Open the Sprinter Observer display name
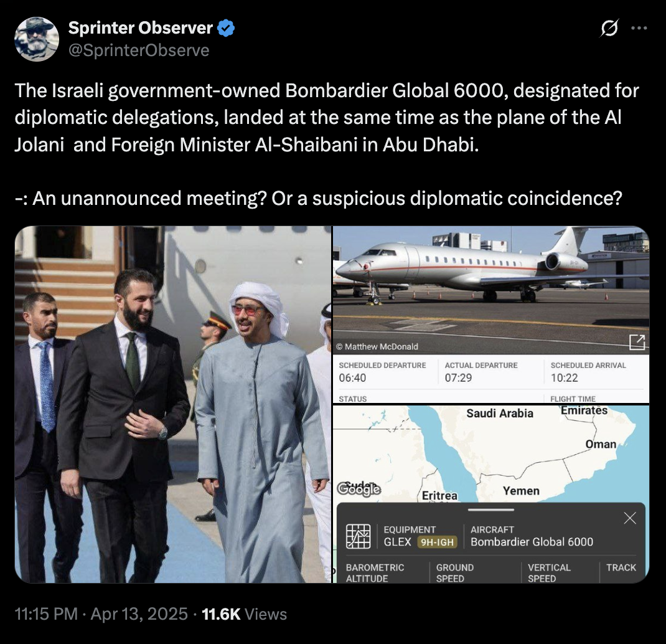 pos(140,28)
